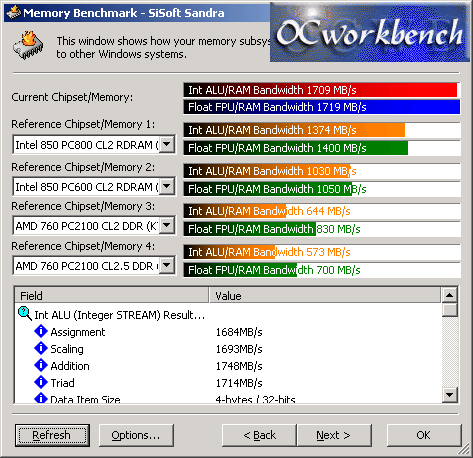Screen dimensions: 473x458
Task: Click the Addition row info icon
Action: tap(41, 365)
